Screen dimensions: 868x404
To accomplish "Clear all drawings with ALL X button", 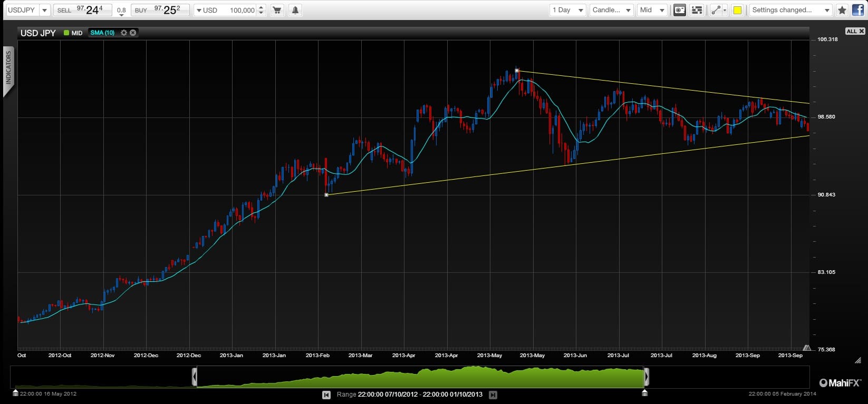I will (855, 31).
